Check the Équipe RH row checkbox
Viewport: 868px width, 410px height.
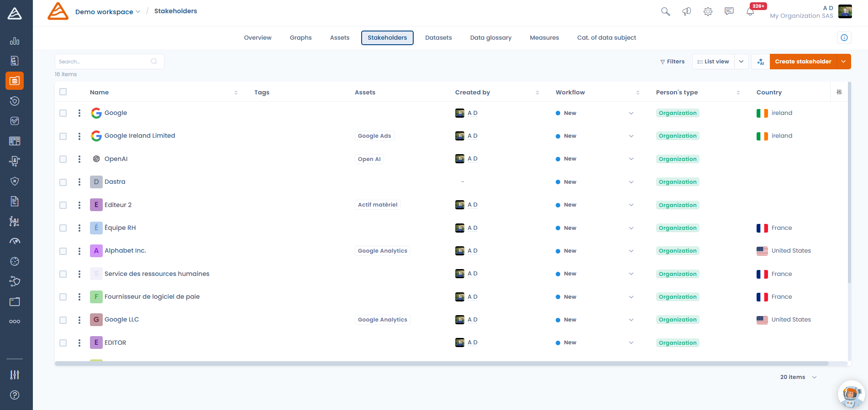tap(63, 228)
